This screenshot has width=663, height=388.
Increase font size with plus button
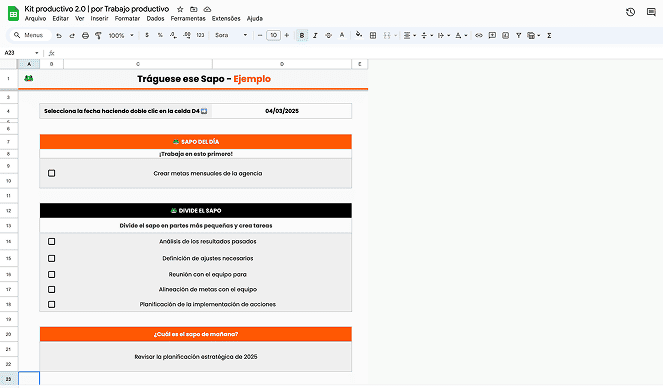tap(287, 36)
